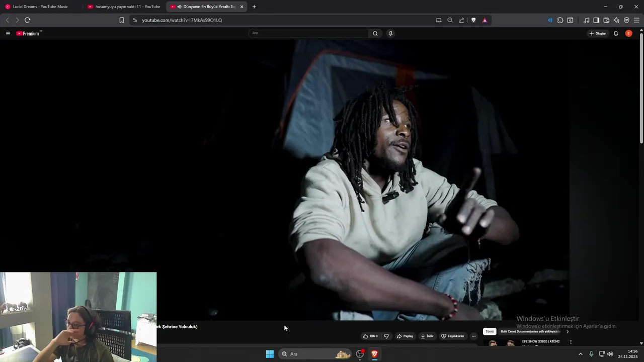Click the address bar URL
644x362 pixels.
[182, 20]
